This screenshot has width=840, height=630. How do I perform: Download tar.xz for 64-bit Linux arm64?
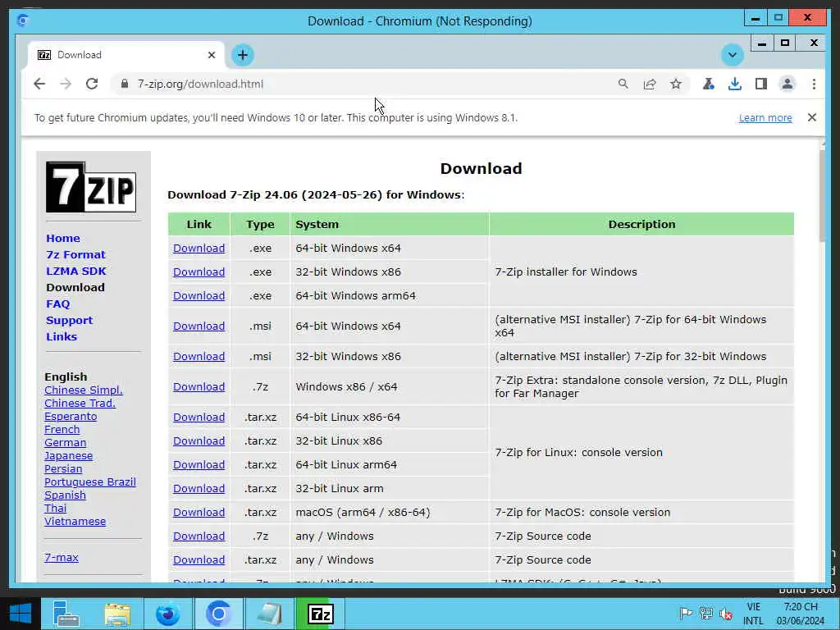point(199,465)
